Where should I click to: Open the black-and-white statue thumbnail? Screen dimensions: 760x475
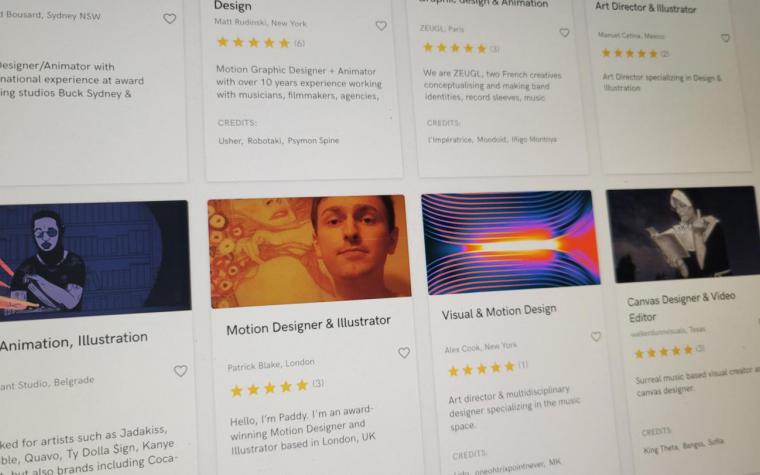(x=682, y=233)
